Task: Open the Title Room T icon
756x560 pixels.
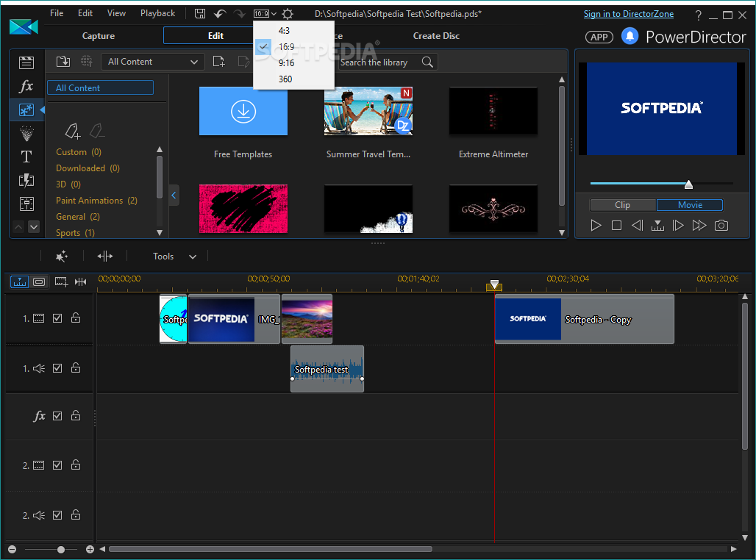Action: 26,157
